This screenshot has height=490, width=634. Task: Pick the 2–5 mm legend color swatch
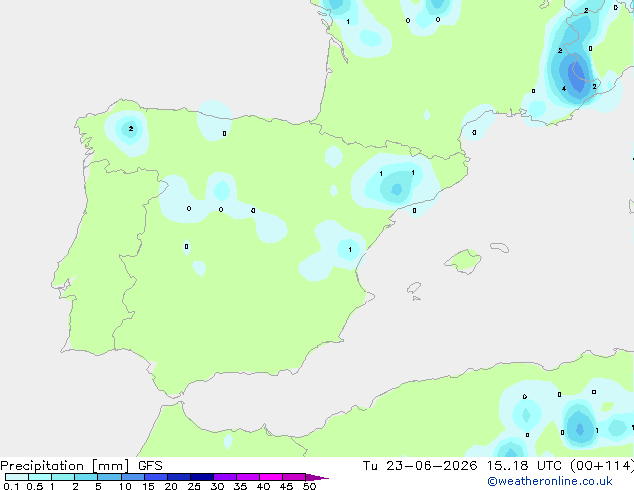pyautogui.click(x=86, y=477)
